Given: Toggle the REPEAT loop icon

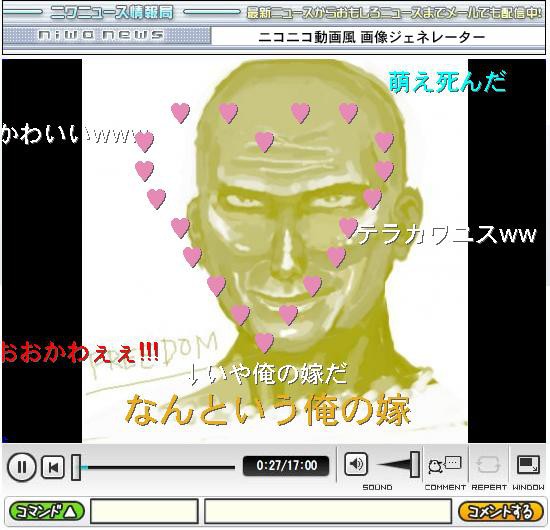Looking at the screenshot, I should tap(488, 465).
